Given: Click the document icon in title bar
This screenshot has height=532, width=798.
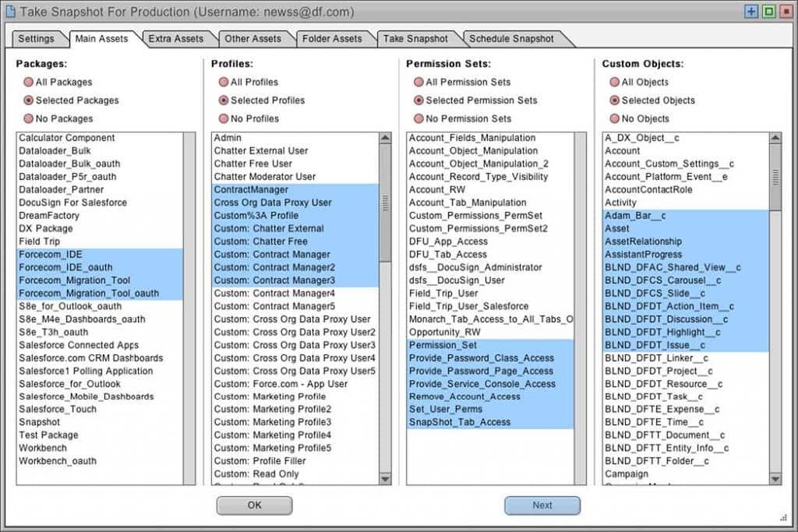Looking at the screenshot, I should pos(10,11).
